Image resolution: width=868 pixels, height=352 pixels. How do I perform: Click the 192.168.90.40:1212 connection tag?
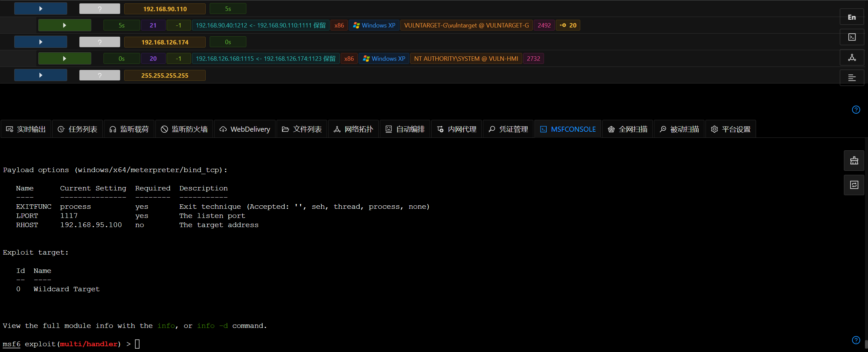(261, 25)
